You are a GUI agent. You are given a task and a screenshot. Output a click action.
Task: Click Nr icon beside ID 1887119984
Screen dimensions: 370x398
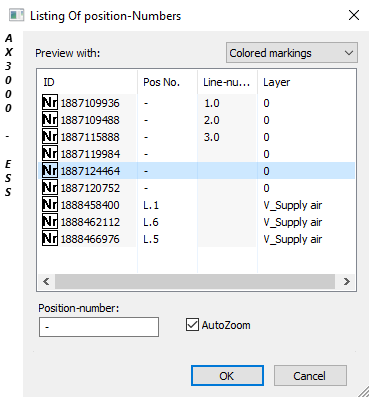50,154
